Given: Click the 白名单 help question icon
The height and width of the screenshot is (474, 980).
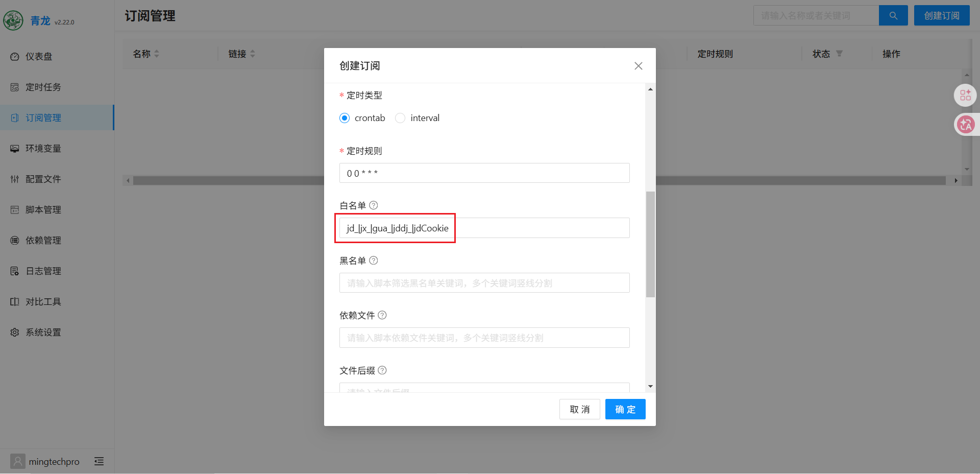Looking at the screenshot, I should click(374, 205).
